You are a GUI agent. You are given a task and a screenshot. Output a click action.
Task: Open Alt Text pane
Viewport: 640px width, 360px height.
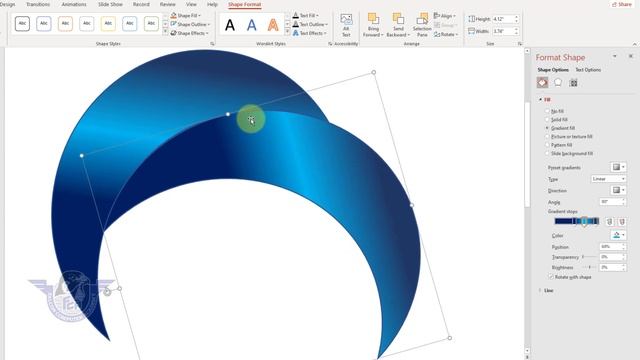tap(346, 25)
